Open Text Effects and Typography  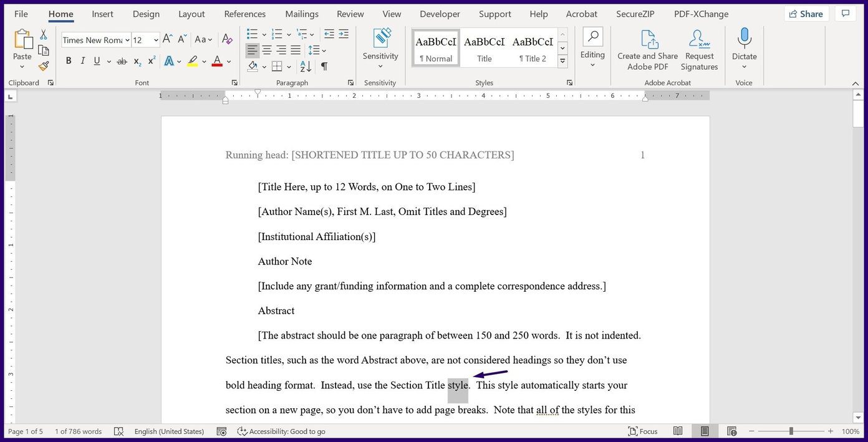[x=169, y=61]
